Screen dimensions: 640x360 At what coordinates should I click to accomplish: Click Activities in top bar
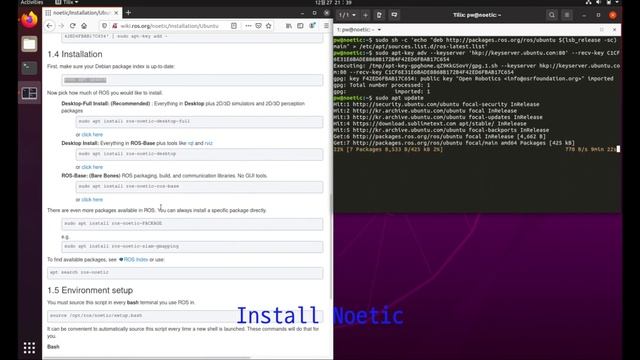click(32, 2)
